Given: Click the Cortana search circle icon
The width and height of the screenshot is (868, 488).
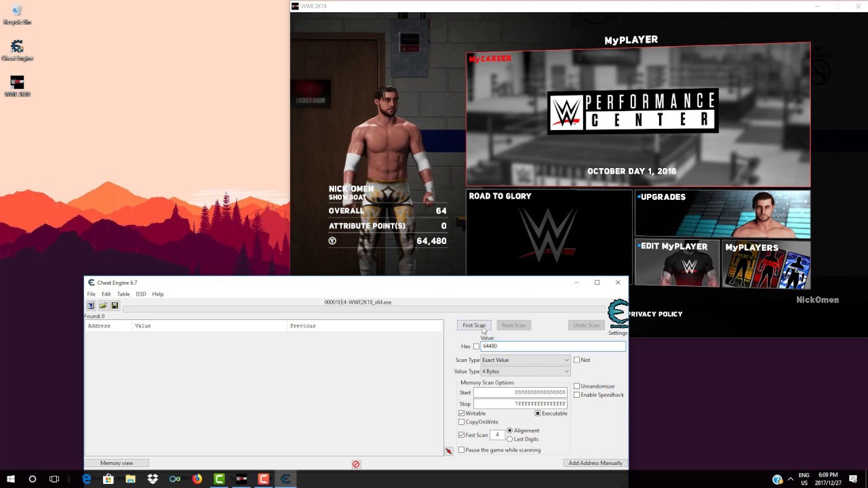Looking at the screenshot, I should coord(32,479).
